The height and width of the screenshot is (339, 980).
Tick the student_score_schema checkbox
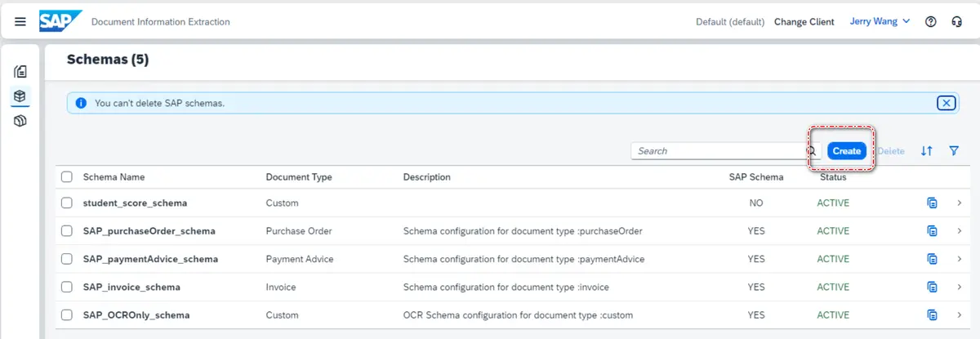coord(67,203)
